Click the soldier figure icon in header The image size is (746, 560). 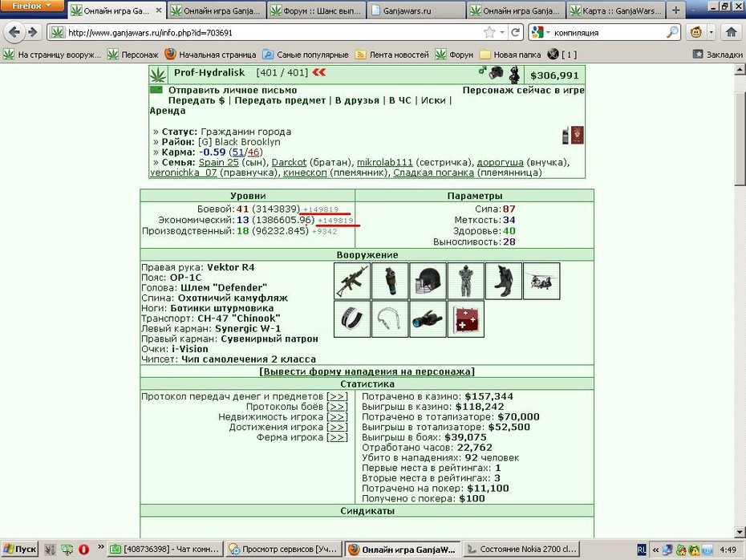tap(514, 75)
